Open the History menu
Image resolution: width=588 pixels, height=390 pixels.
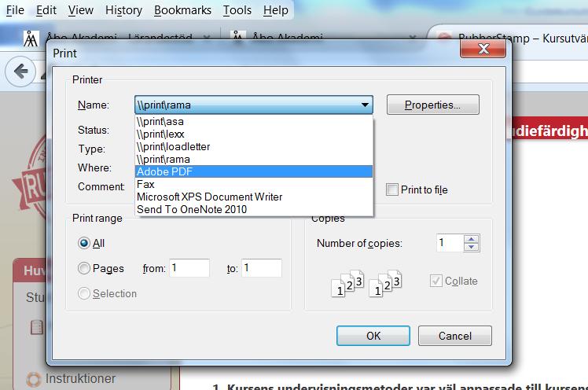123,10
